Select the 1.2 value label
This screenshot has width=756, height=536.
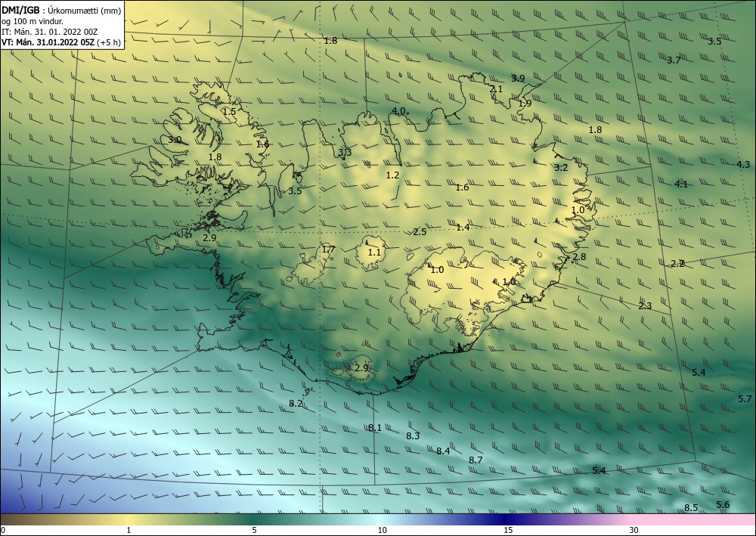393,175
